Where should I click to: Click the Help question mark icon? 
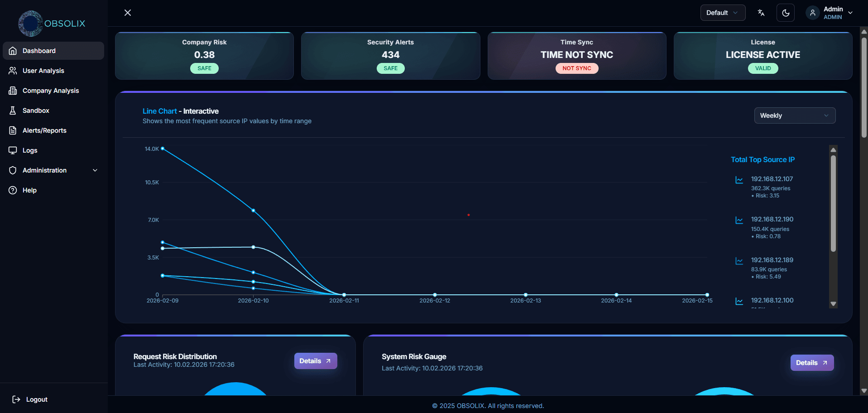13,190
